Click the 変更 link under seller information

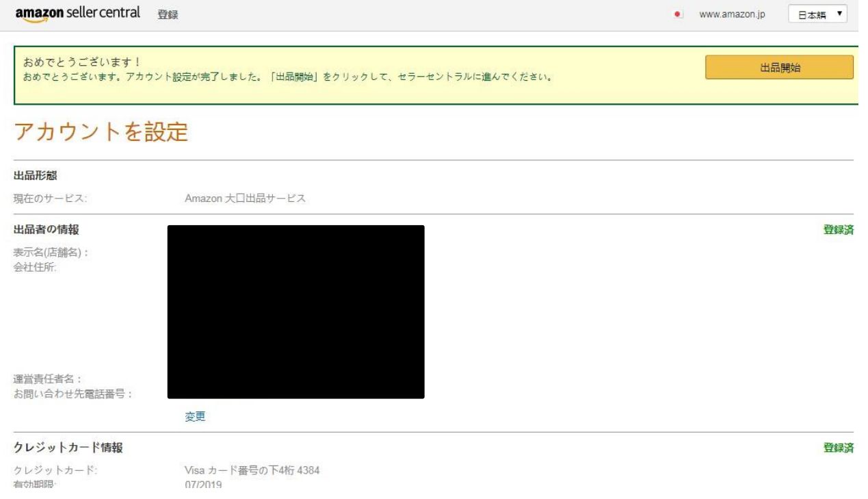[x=196, y=416]
